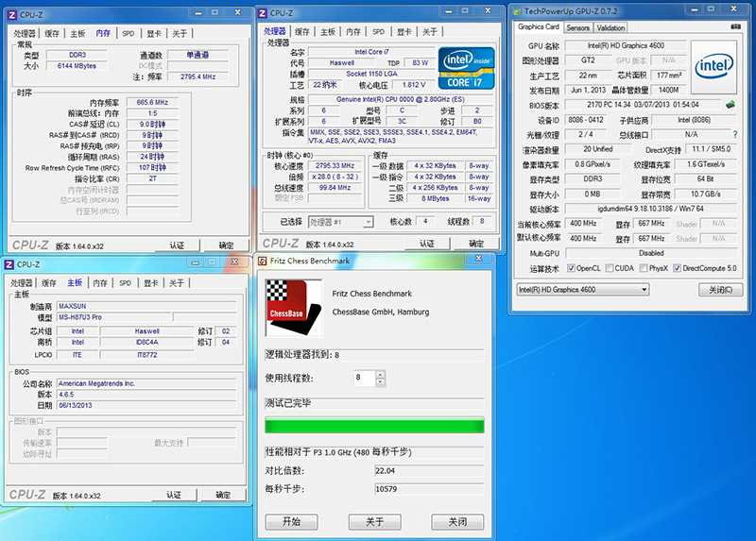Open the processor #1 selection dropdown
This screenshot has height=541, width=756.
click(340, 222)
